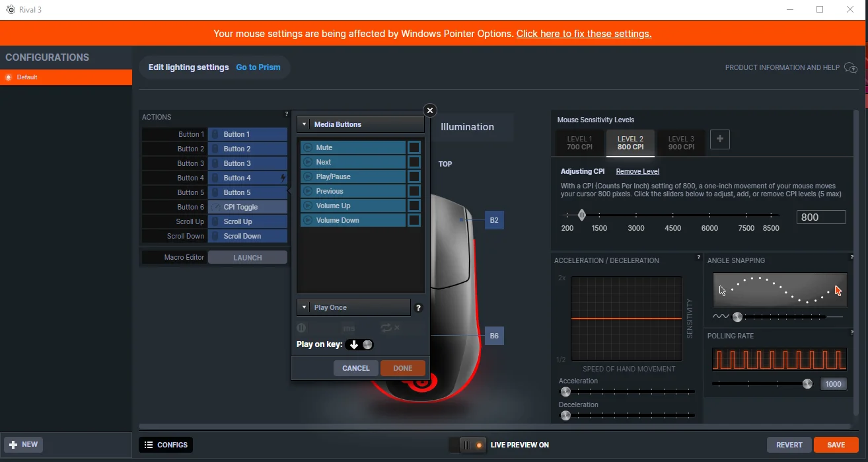The image size is (868, 462).
Task: Click the pause icon in the repeat options
Action: (301, 328)
